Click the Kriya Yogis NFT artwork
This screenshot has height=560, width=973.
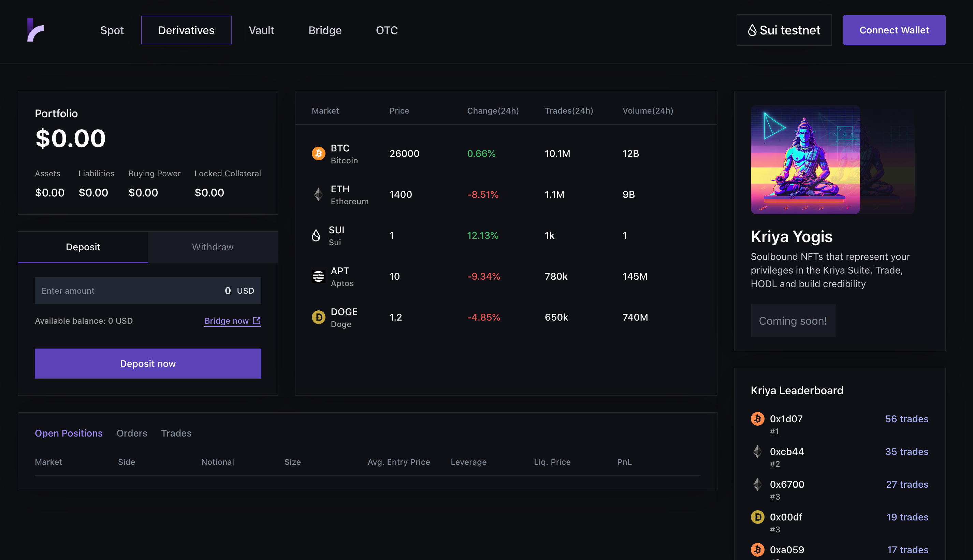tap(805, 160)
